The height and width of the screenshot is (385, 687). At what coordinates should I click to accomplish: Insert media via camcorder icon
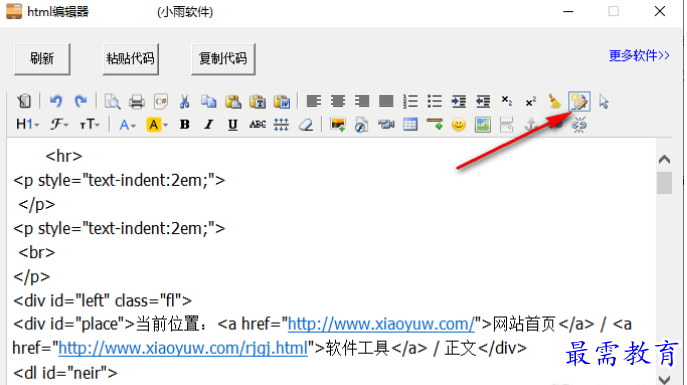tap(386, 125)
